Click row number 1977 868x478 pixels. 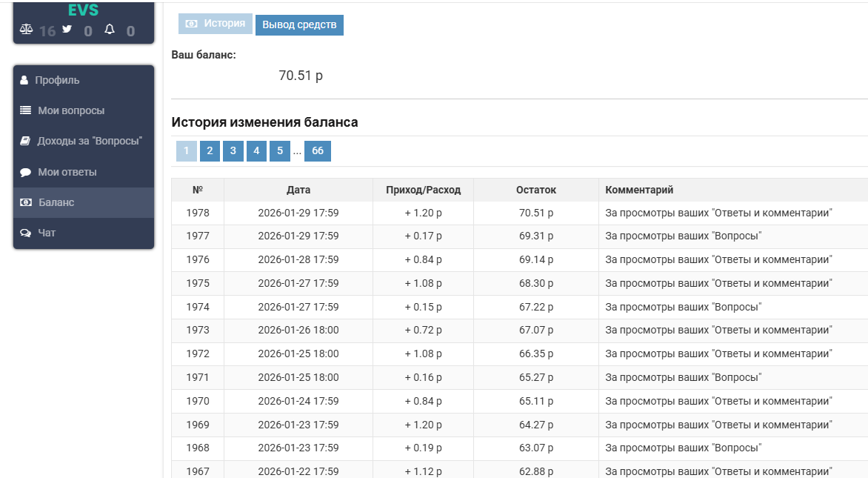point(198,236)
